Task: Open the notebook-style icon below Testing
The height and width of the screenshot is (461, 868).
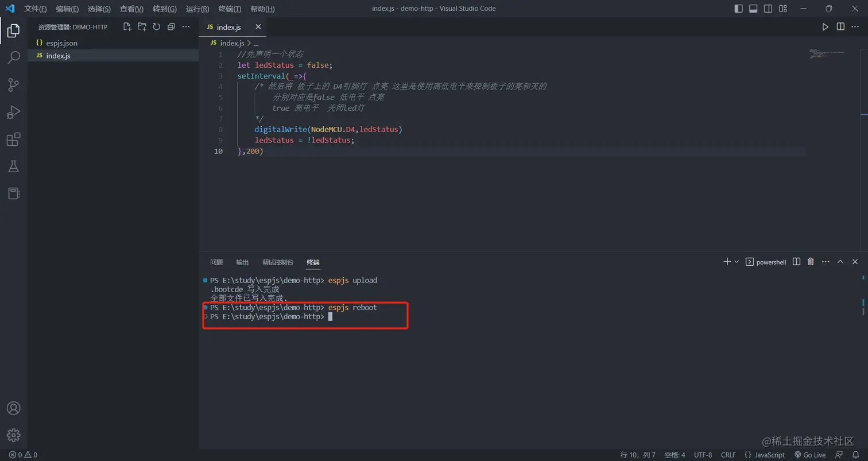Action: coord(13,193)
